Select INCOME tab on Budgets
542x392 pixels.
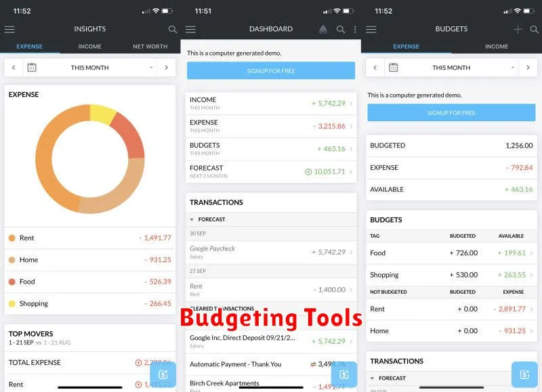[497, 46]
